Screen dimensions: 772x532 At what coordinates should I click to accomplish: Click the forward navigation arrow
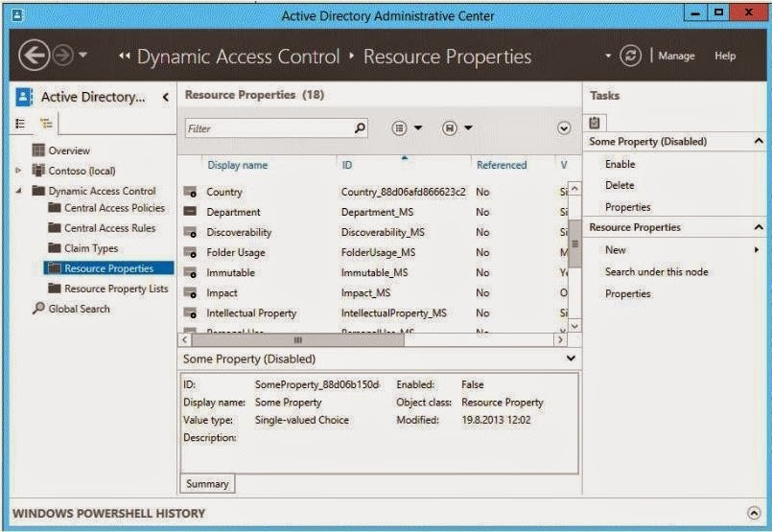(63, 56)
